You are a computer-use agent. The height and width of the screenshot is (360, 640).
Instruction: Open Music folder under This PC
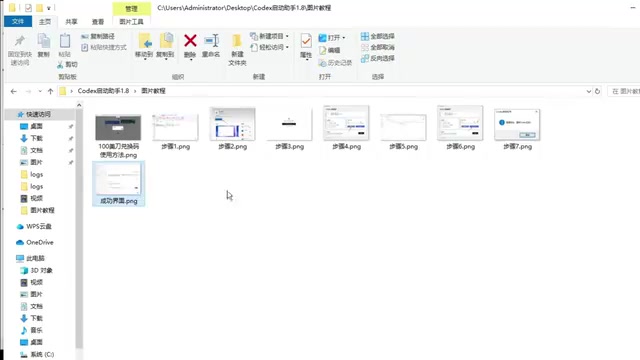pyautogui.click(x=32, y=330)
